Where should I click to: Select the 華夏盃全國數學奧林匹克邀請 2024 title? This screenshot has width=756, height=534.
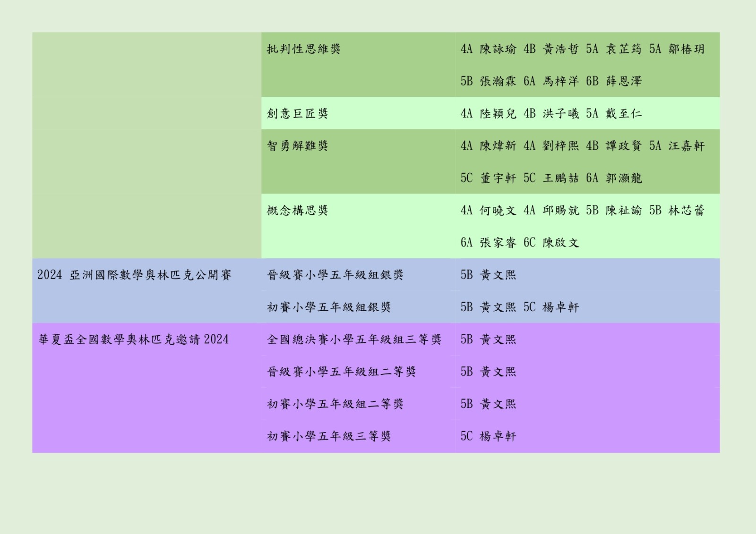click(134, 340)
